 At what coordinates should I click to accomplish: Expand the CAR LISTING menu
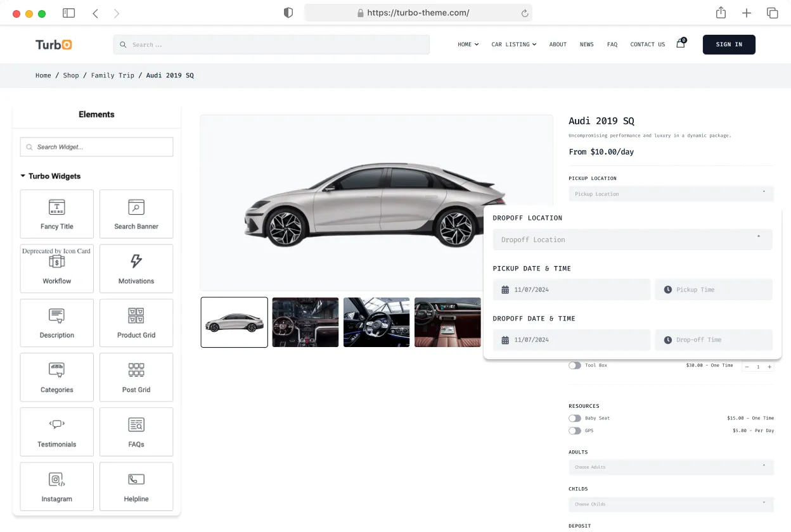point(513,44)
